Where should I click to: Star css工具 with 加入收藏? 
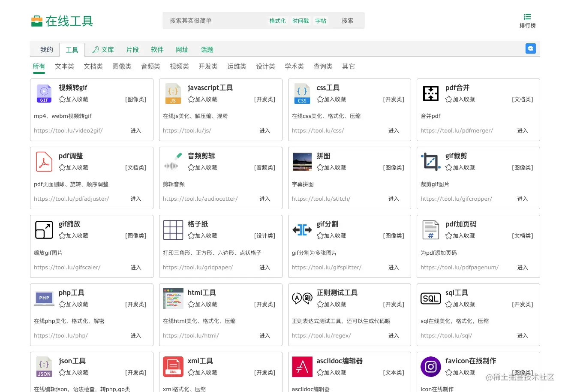[x=331, y=100]
